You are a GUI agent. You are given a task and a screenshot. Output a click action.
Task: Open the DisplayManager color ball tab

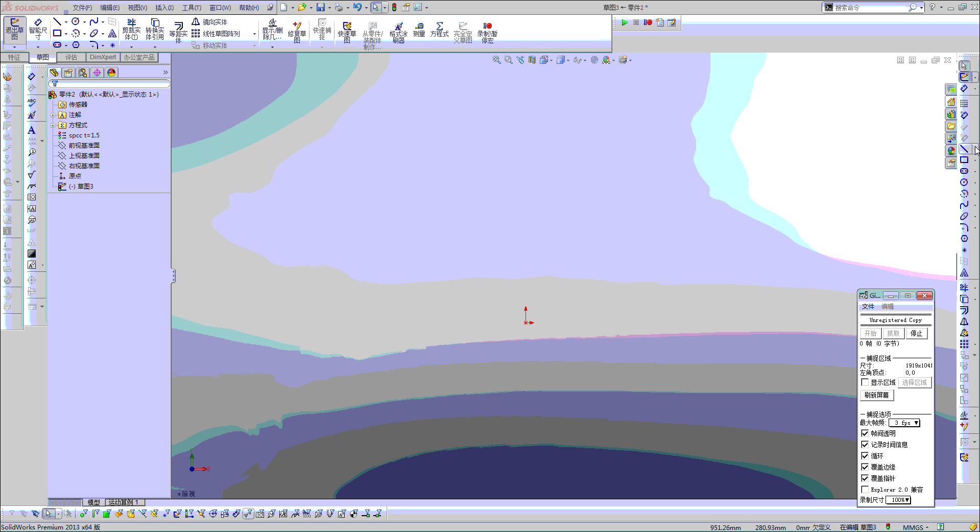tap(111, 73)
